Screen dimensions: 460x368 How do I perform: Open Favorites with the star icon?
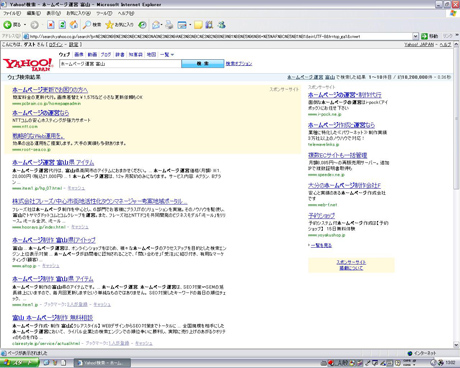pyautogui.click(x=119, y=25)
